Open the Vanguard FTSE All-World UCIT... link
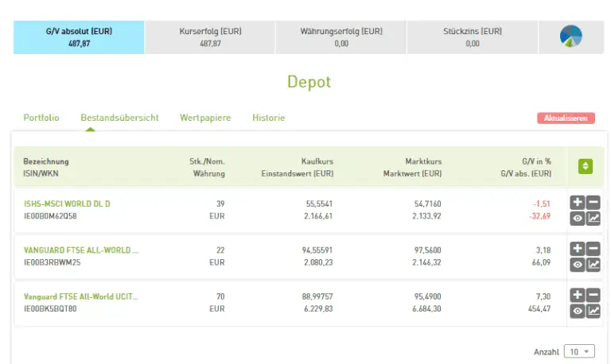This screenshot has width=611, height=364. (x=81, y=296)
